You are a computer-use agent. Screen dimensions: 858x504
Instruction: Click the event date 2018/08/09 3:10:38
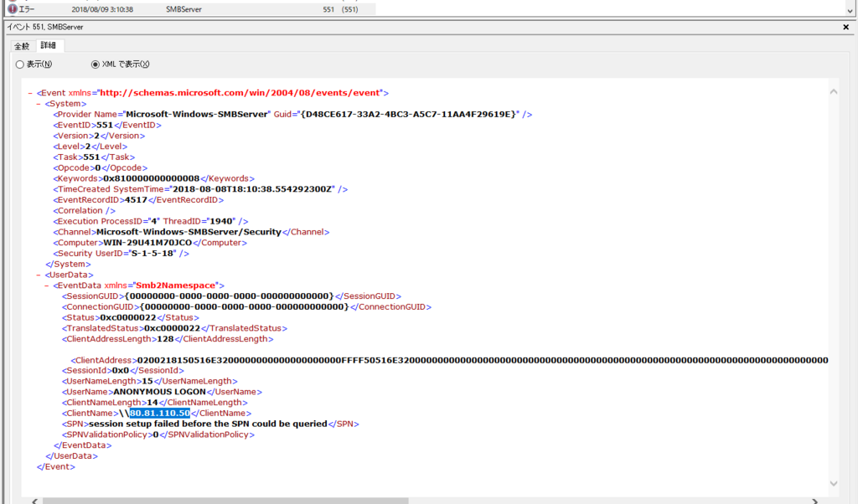[102, 9]
